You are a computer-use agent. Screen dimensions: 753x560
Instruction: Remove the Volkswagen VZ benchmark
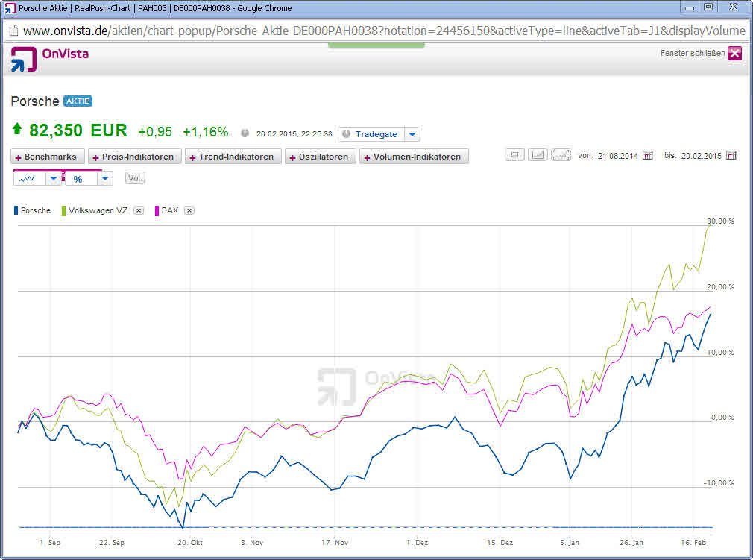pyautogui.click(x=138, y=210)
